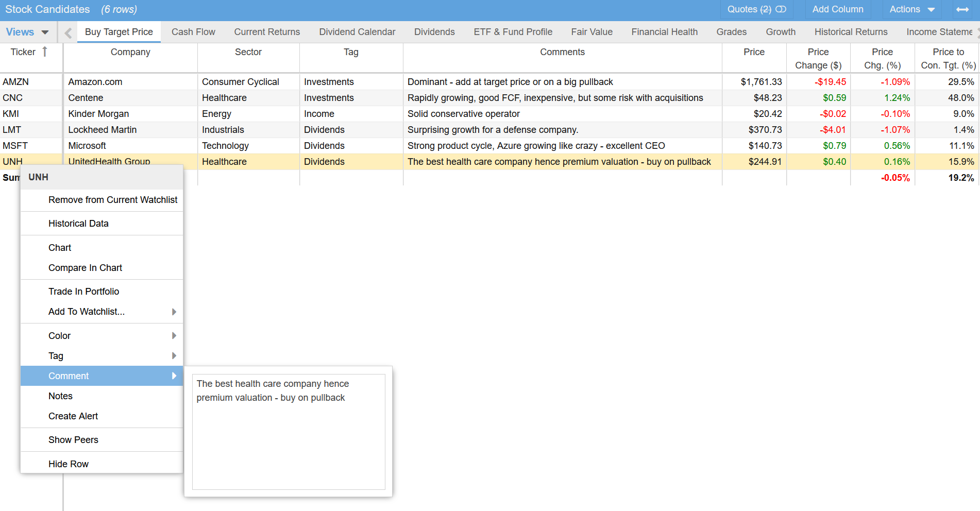980x511 pixels.
Task: Open the Views dropdown
Action: pyautogui.click(x=27, y=32)
